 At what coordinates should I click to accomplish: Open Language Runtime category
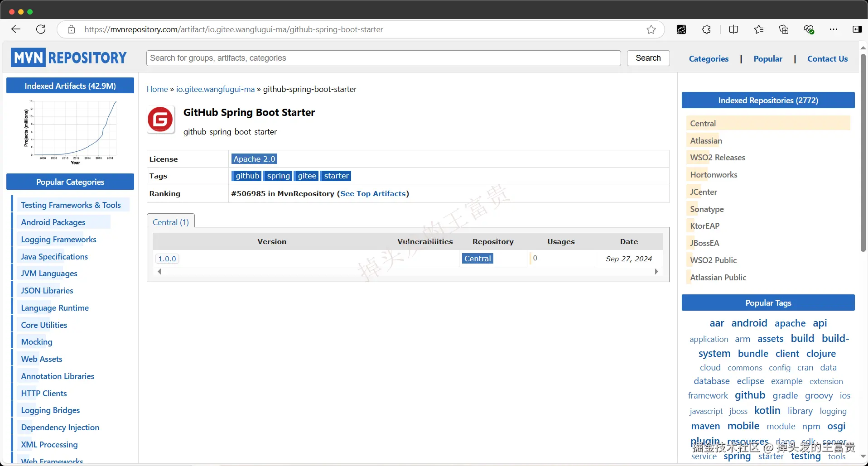pyautogui.click(x=55, y=308)
